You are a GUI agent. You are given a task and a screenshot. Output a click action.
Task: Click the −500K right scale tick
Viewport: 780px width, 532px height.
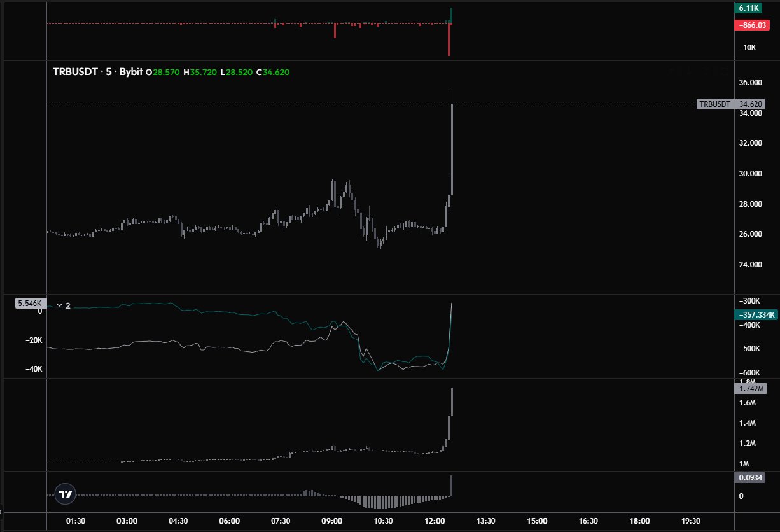click(749, 349)
